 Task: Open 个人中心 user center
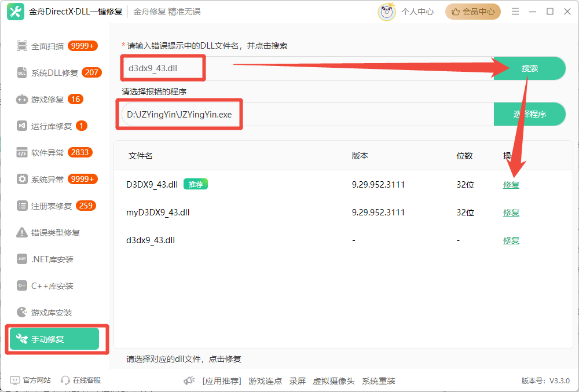pyautogui.click(x=417, y=12)
